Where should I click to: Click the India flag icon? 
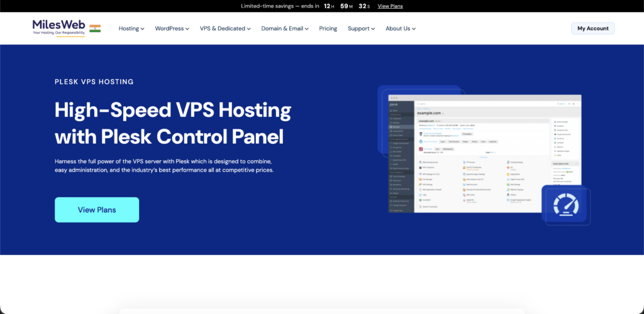(x=95, y=28)
